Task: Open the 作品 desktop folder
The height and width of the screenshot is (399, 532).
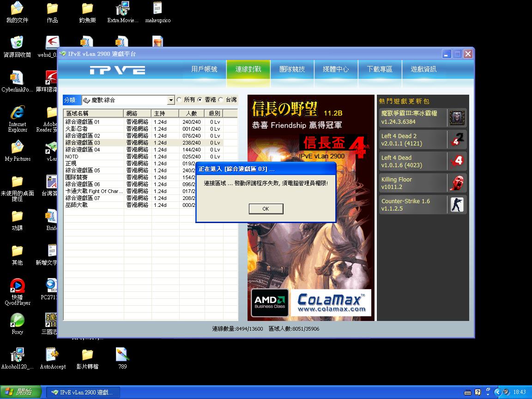Action: click(x=52, y=12)
